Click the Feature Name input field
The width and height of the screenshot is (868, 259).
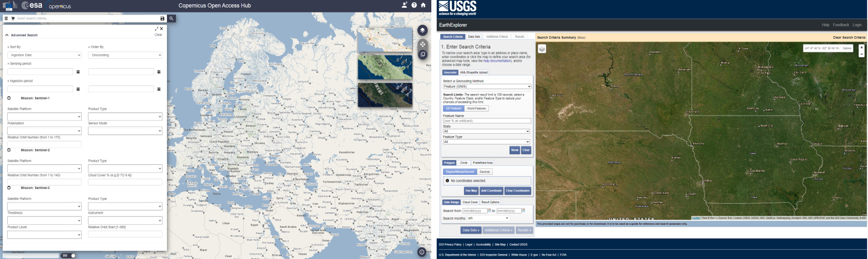(487, 120)
